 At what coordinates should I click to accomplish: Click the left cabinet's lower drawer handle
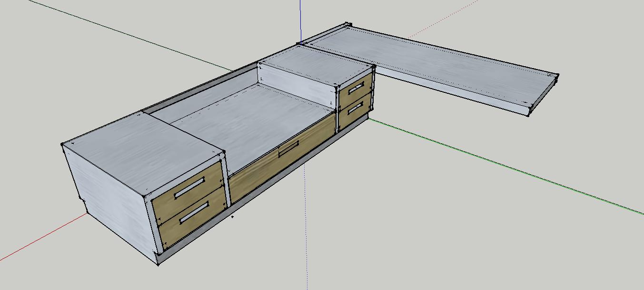pyautogui.click(x=195, y=211)
